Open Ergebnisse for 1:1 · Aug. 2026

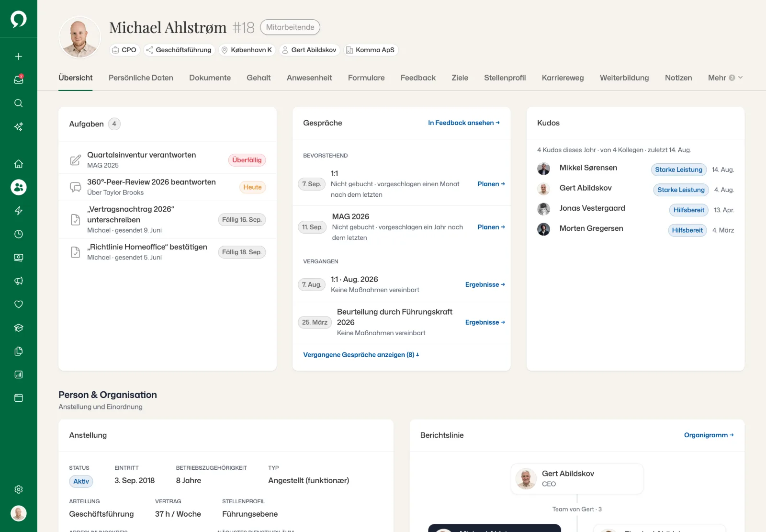[485, 284]
